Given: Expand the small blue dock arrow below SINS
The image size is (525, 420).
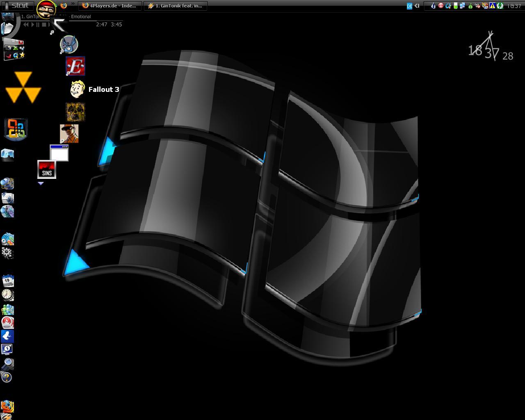Looking at the screenshot, I should 41,183.
